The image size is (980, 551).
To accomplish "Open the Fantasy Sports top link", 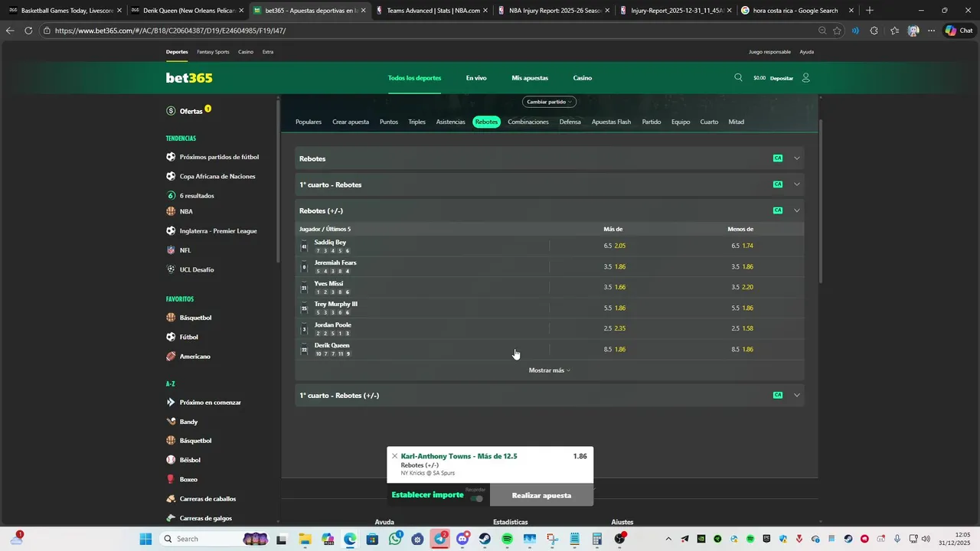I will pyautogui.click(x=213, y=52).
